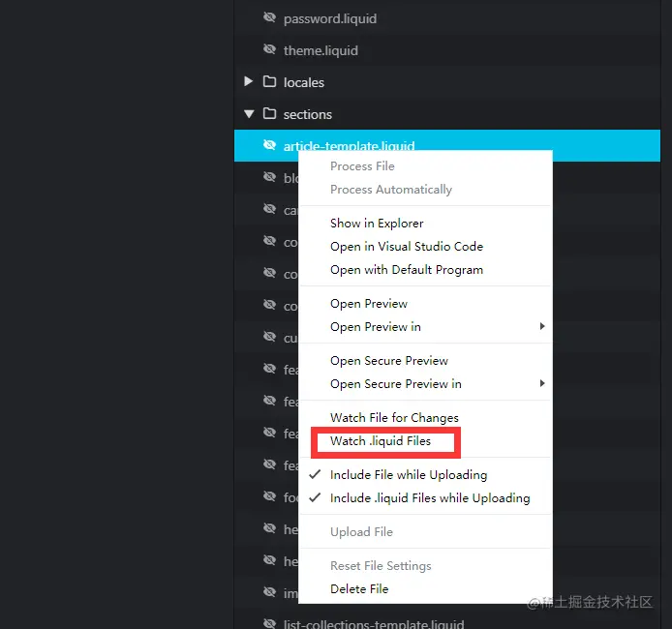Click the eye-slash icon beside theme.liquid
The width and height of the screenshot is (672, 629).
269,49
